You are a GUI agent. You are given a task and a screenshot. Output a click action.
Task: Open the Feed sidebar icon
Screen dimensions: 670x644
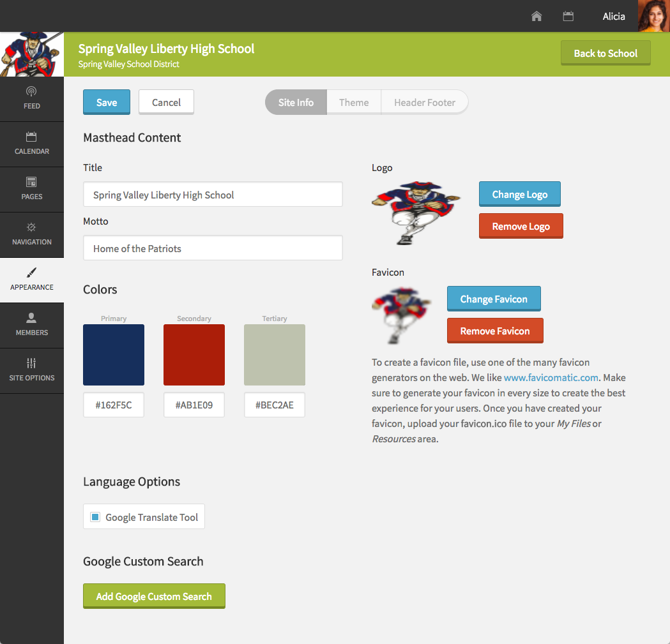point(32,91)
